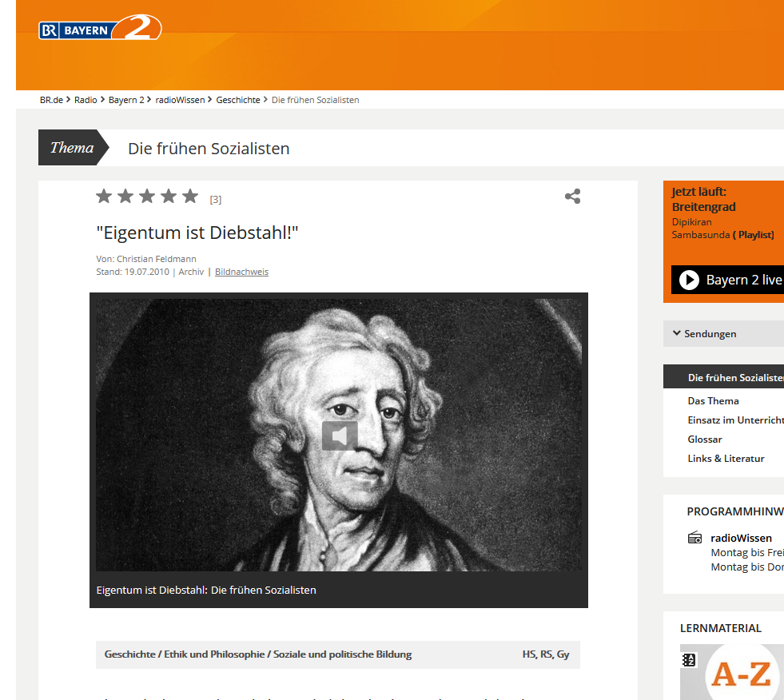784x700 pixels.
Task: Start Bayern 2 live play icon
Action: click(689, 280)
